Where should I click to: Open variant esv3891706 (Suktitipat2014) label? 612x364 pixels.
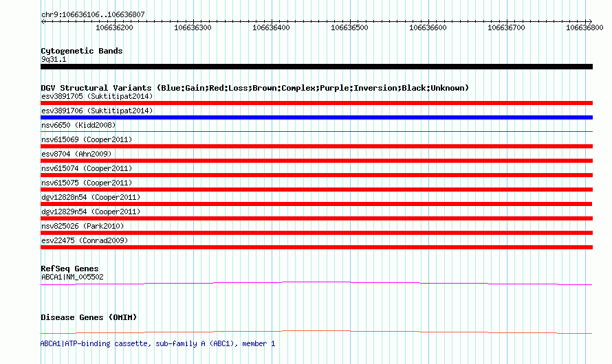(97, 111)
